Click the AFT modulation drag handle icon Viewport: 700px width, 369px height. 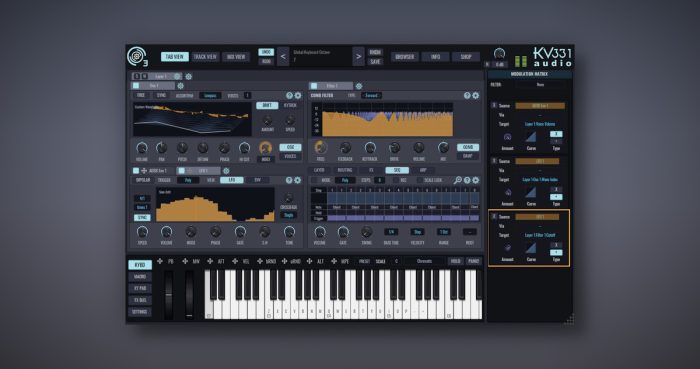coord(210,261)
